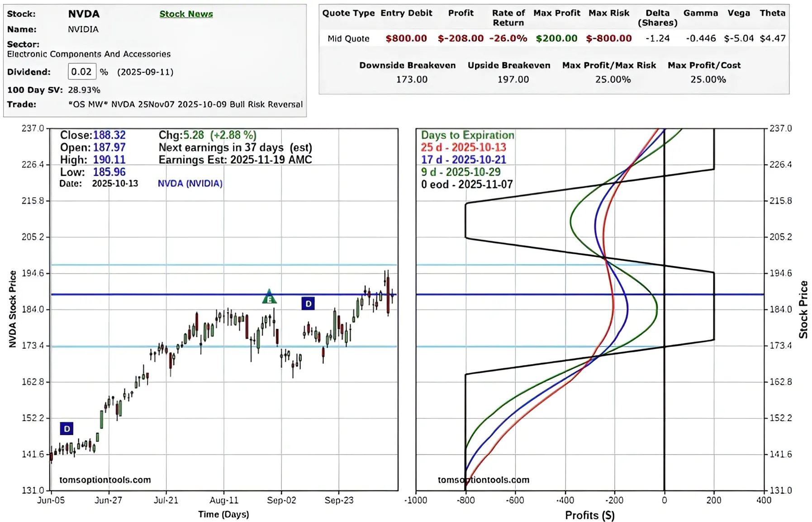Select 'Earnings Est: 2025-11-19 AMC' text
This screenshot has width=812, height=522.
(235, 160)
